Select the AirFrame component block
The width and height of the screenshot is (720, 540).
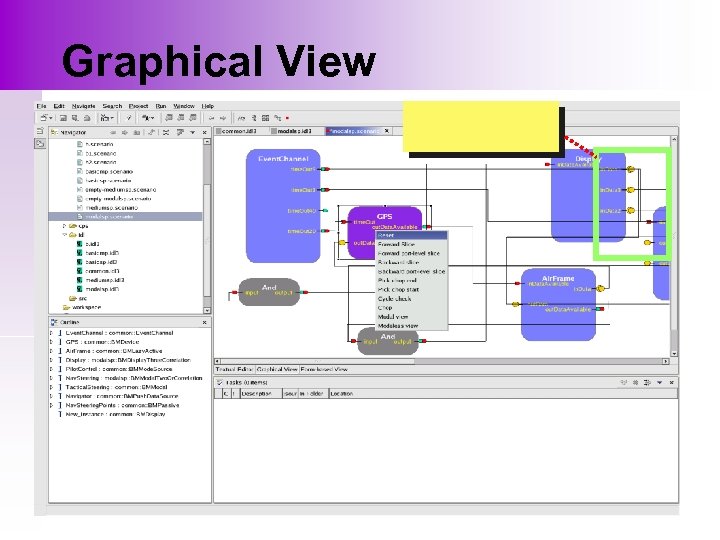coord(558,305)
